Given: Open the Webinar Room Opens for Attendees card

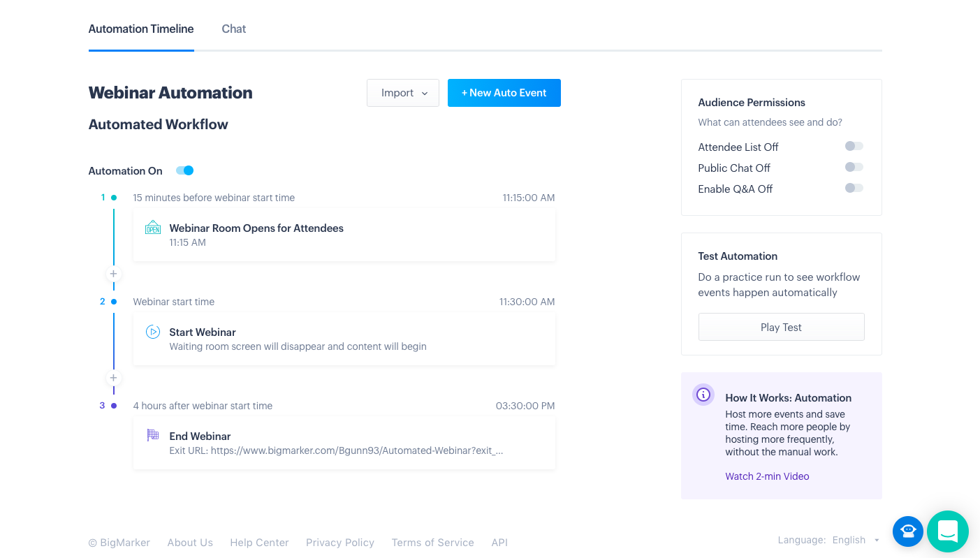Looking at the screenshot, I should (x=344, y=235).
